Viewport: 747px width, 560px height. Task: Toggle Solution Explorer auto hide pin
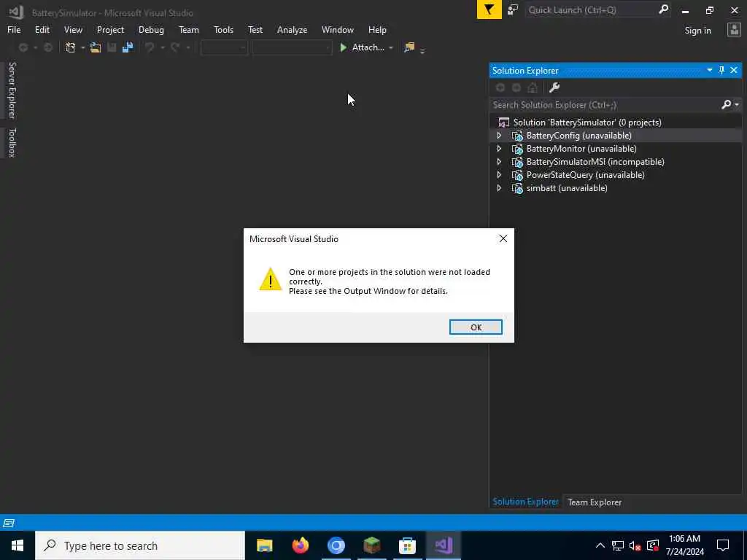point(721,70)
